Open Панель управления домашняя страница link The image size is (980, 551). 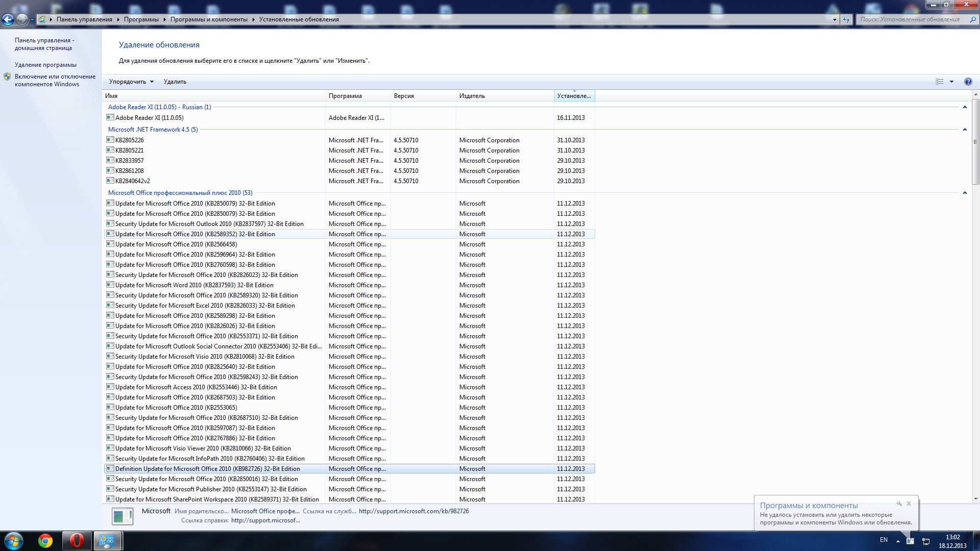(x=44, y=44)
